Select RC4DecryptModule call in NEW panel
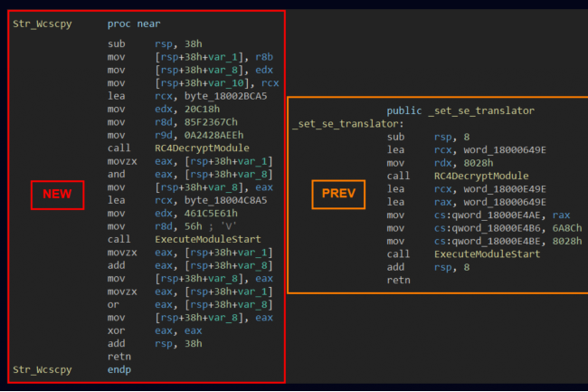This screenshot has width=588, height=392. coord(202,148)
